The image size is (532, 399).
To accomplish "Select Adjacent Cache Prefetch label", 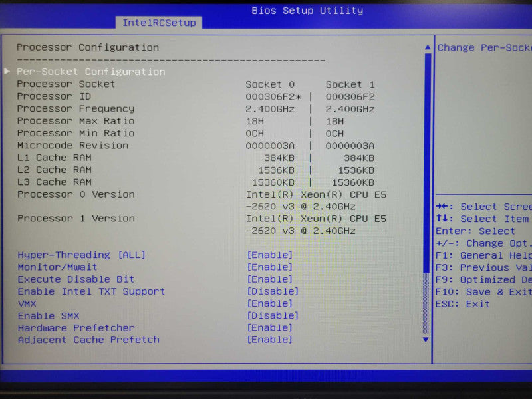I will coord(88,340).
